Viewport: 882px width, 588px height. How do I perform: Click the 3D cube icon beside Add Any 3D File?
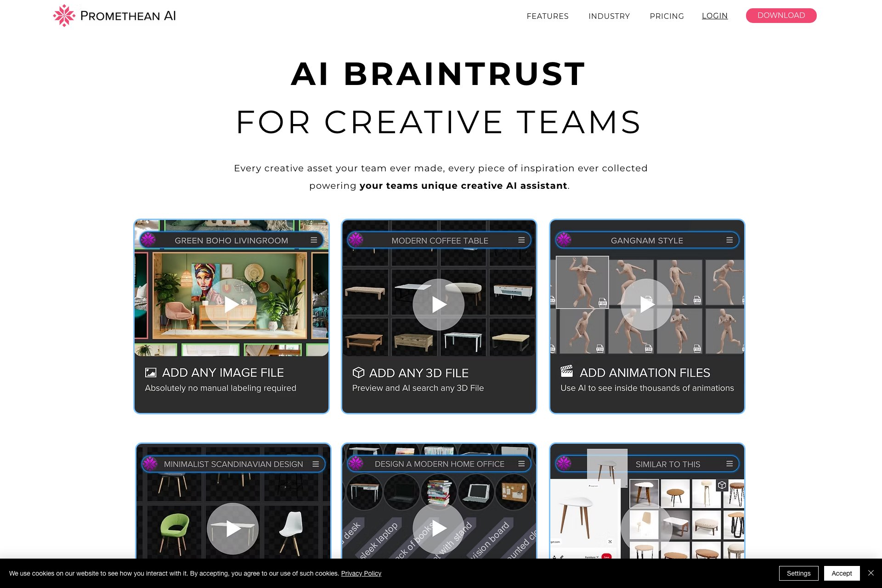pyautogui.click(x=358, y=373)
